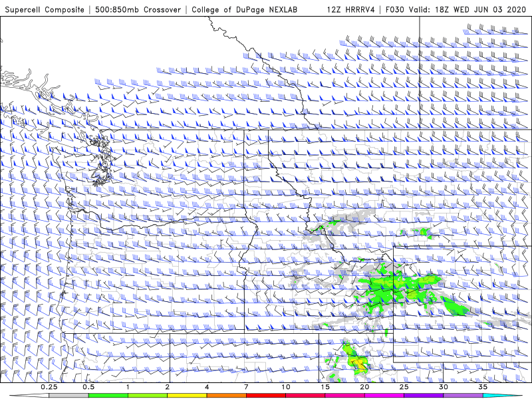Select the hot pink 15–20 legend segment
Screen dimensions: 532x399
pos(344,396)
